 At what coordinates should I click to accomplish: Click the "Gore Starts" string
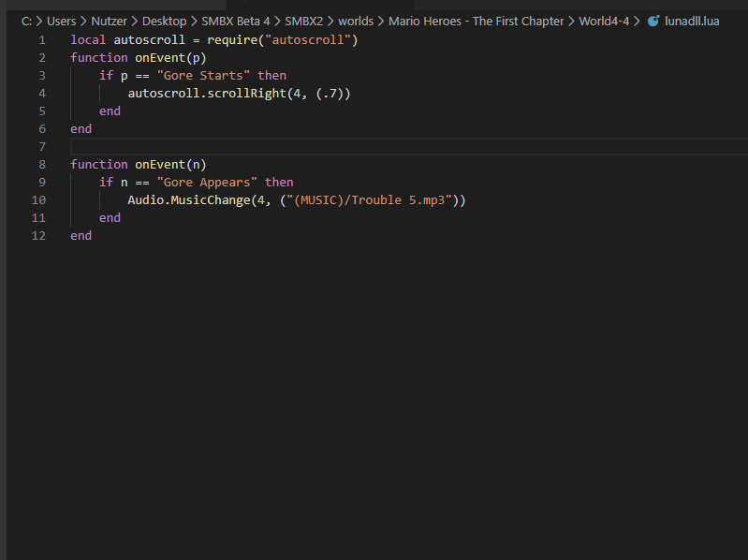point(203,75)
